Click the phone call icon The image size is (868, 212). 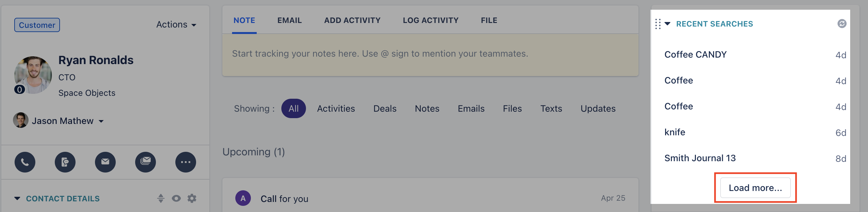coord(25,162)
